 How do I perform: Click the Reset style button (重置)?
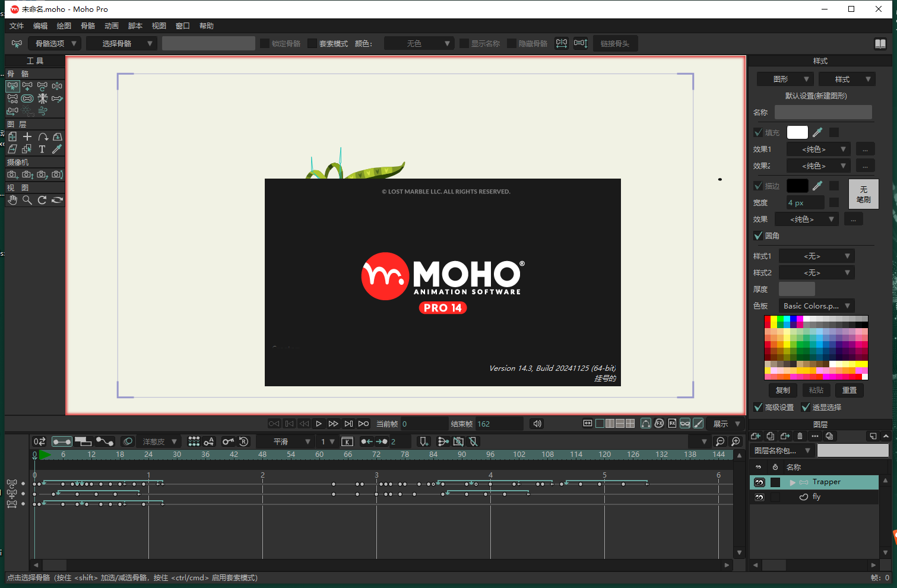click(x=850, y=390)
